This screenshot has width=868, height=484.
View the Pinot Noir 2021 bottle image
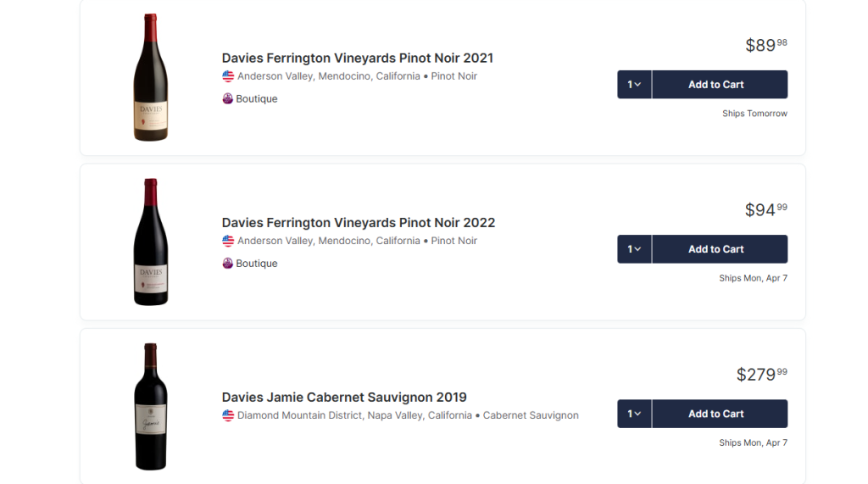(x=151, y=77)
